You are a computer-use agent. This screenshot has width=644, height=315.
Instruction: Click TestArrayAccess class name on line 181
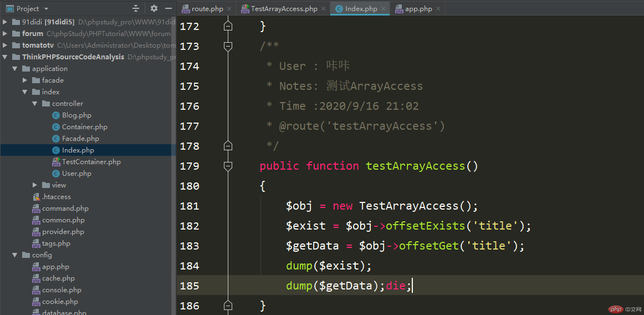tap(408, 206)
